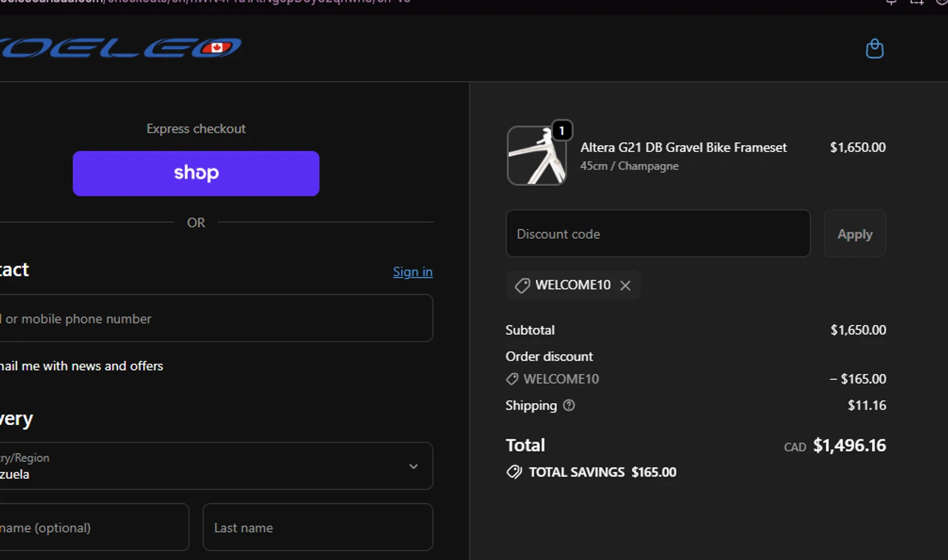Follow the Sign in link
Screen dimensions: 948x560
pyautogui.click(x=413, y=272)
